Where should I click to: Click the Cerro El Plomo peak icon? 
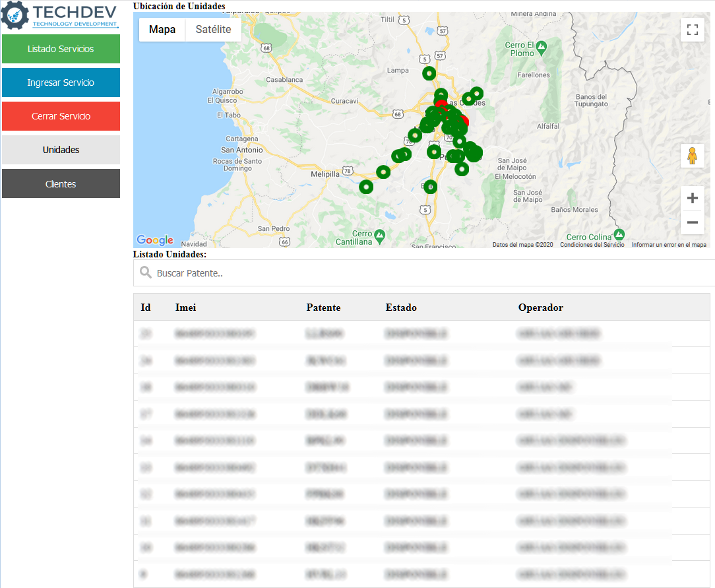click(x=542, y=47)
